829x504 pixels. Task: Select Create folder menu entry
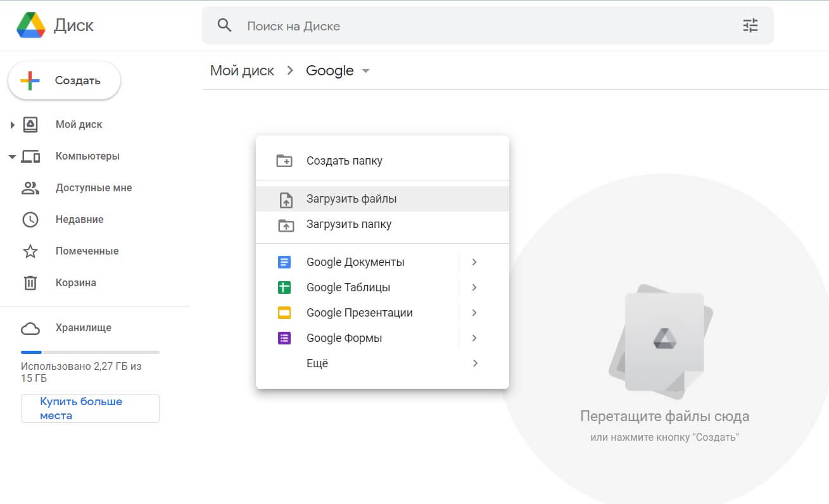pos(344,161)
